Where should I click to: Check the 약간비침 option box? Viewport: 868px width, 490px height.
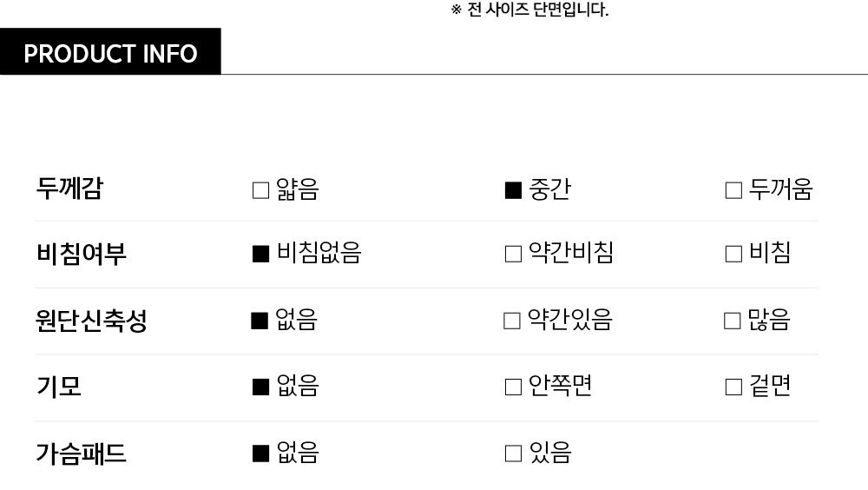tap(513, 254)
